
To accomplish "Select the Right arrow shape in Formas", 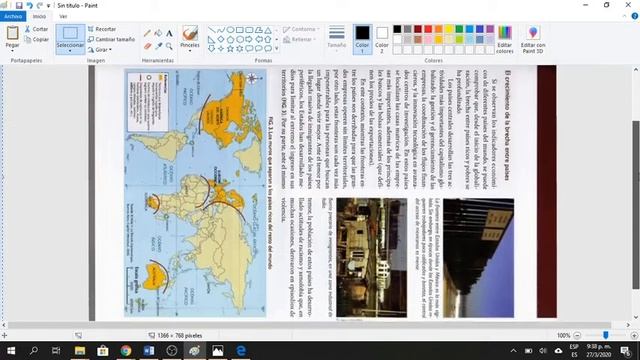I will coord(249,39).
